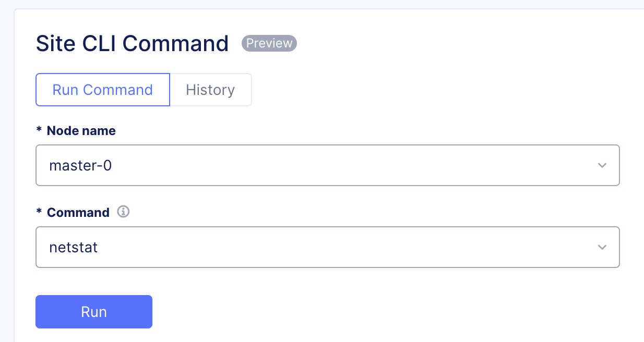This screenshot has height=342, width=644.
Task: Select the Run Command tab
Action: click(x=102, y=90)
